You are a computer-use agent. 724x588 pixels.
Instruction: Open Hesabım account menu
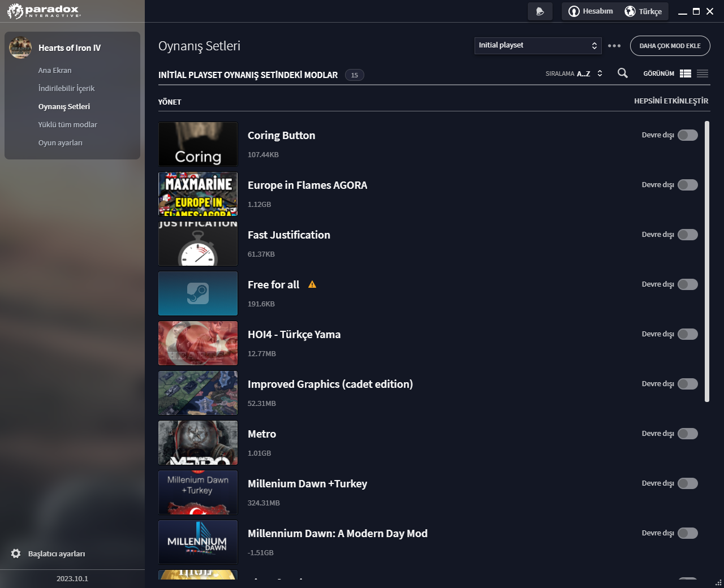(591, 11)
